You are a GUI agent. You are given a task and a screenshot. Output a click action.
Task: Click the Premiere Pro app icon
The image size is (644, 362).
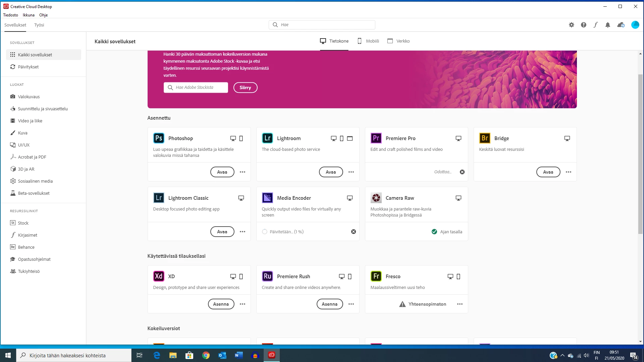376,138
